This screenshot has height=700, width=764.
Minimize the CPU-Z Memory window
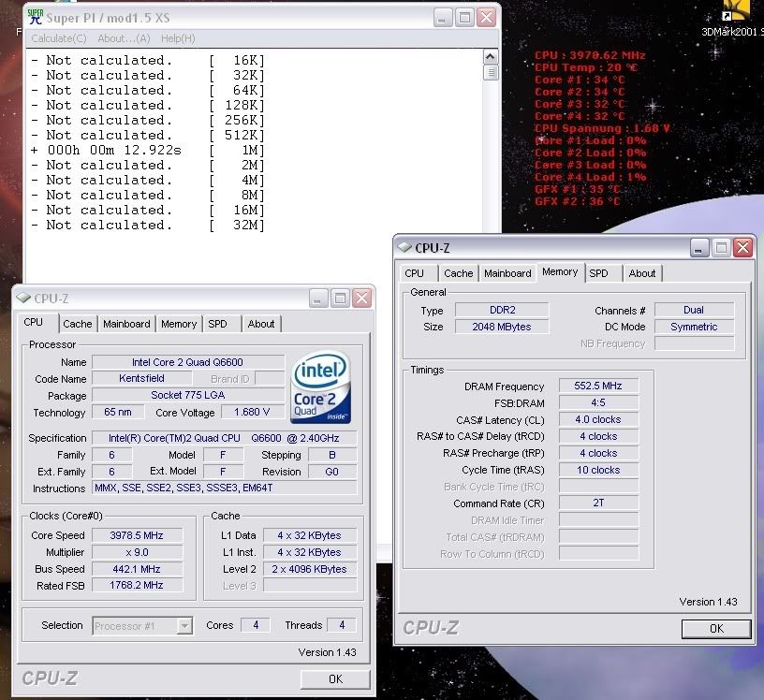pyautogui.click(x=698, y=248)
